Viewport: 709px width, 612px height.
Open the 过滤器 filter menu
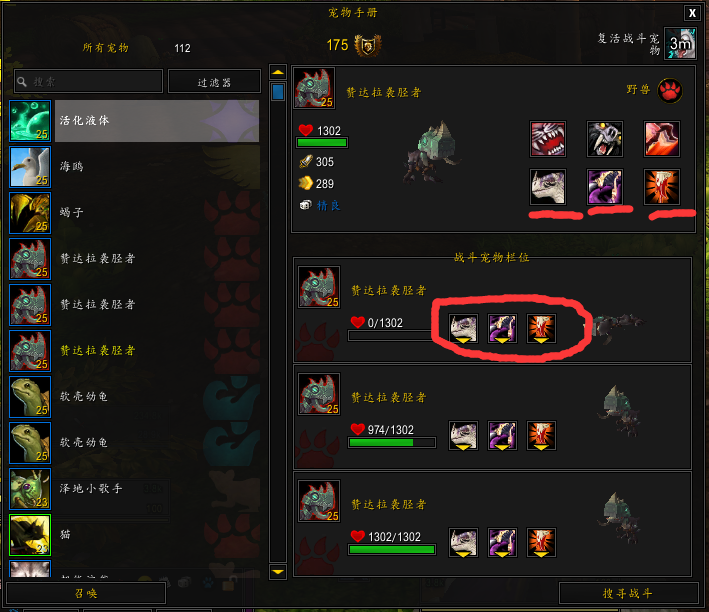[214, 81]
